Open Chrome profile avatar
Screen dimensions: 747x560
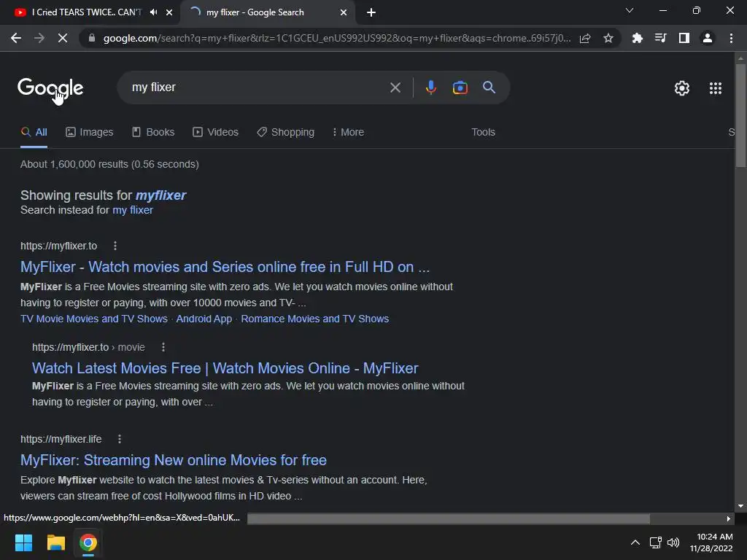[x=707, y=38]
